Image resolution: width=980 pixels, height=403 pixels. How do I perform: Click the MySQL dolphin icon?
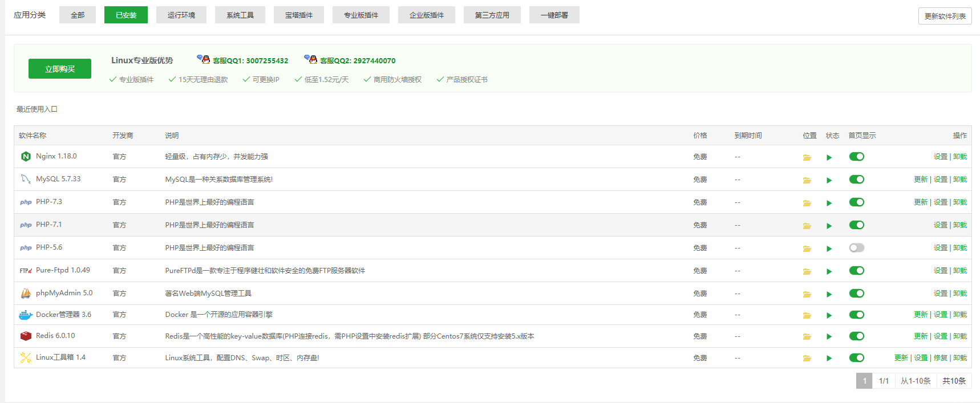[x=26, y=179]
